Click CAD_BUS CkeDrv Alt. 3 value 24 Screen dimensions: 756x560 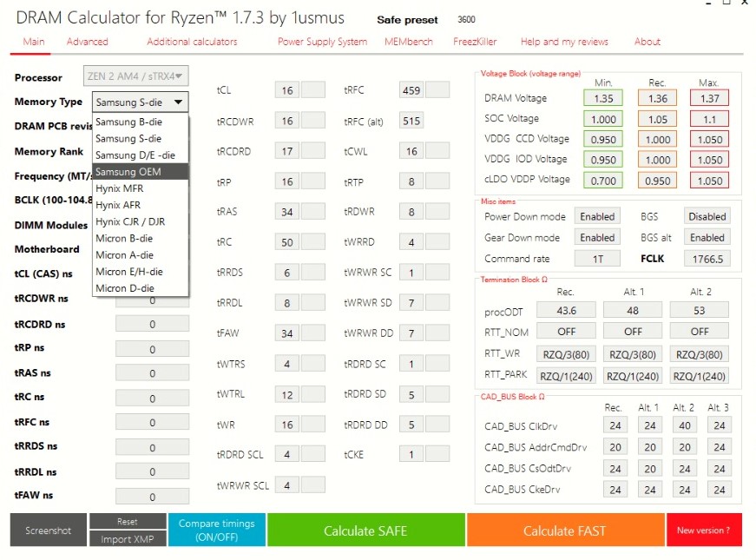click(x=720, y=490)
